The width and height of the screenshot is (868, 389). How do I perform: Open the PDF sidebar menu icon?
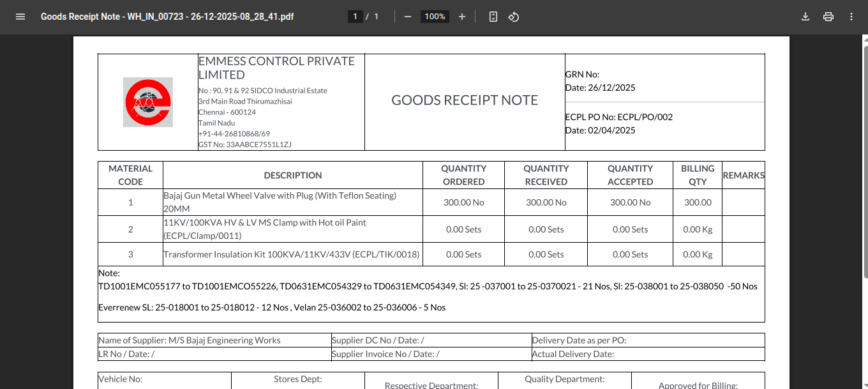pyautogui.click(x=20, y=17)
